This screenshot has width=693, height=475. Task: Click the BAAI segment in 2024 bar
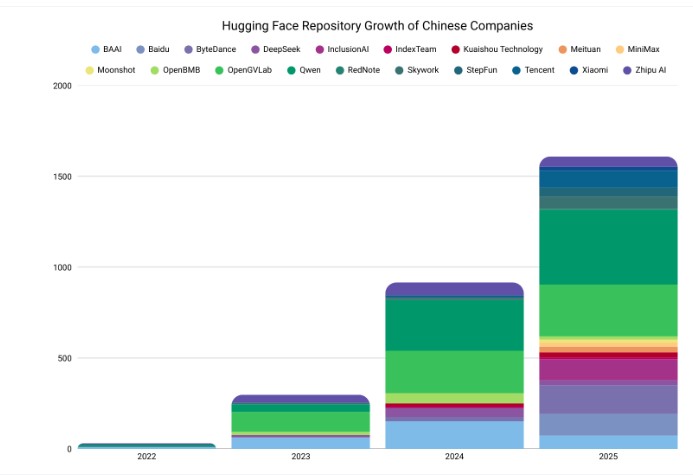454,434
